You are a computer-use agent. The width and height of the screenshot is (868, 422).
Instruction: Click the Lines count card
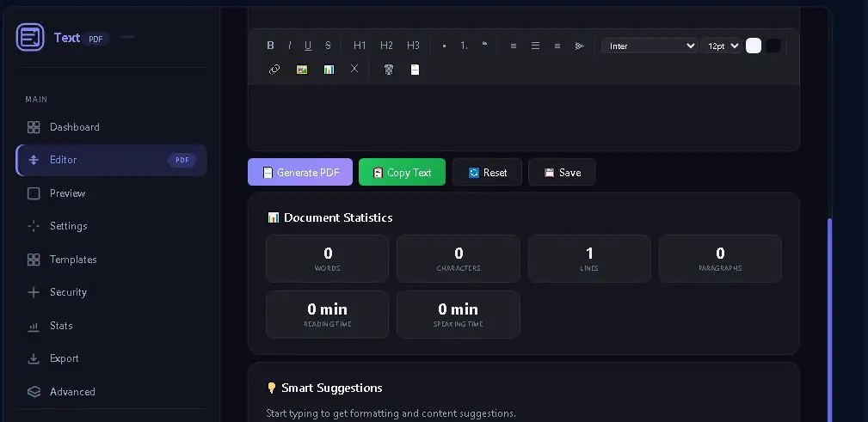pos(589,259)
